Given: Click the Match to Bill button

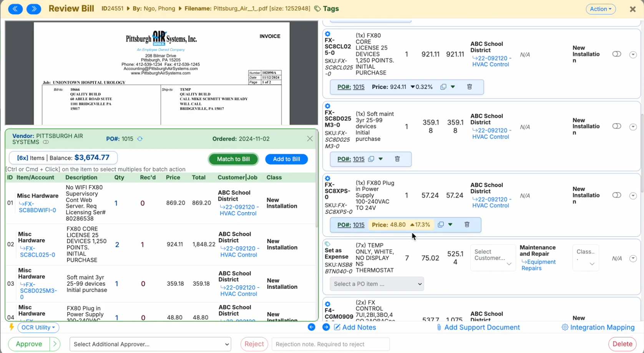Looking at the screenshot, I should coord(233,159).
